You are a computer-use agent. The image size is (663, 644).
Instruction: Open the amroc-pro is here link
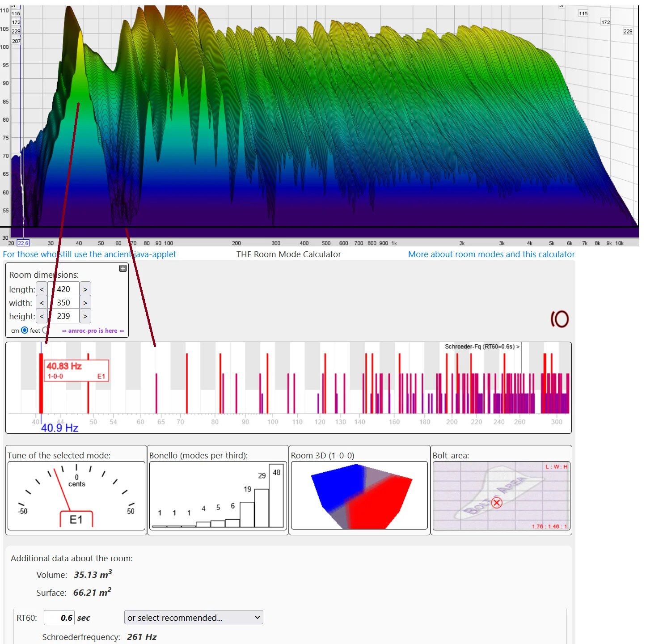[x=93, y=331]
